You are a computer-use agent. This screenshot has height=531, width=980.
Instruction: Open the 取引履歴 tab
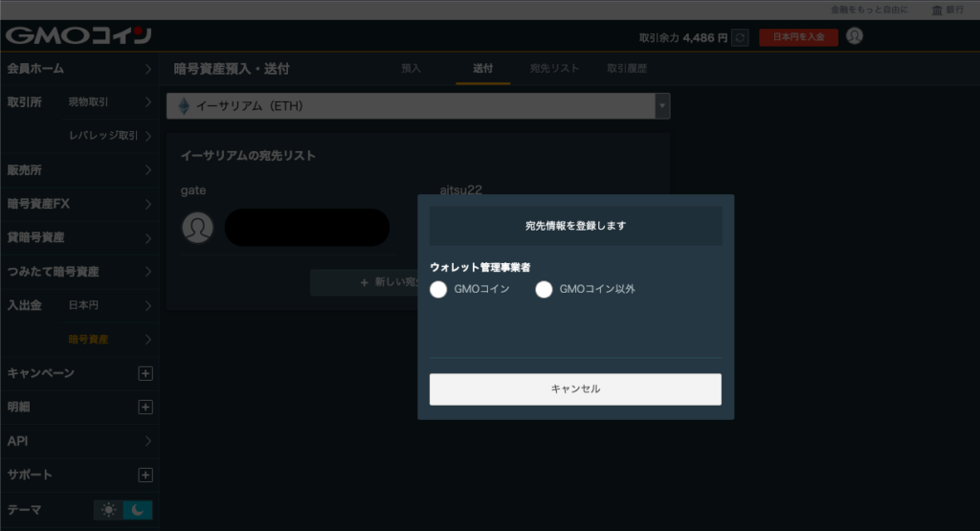pos(627,69)
